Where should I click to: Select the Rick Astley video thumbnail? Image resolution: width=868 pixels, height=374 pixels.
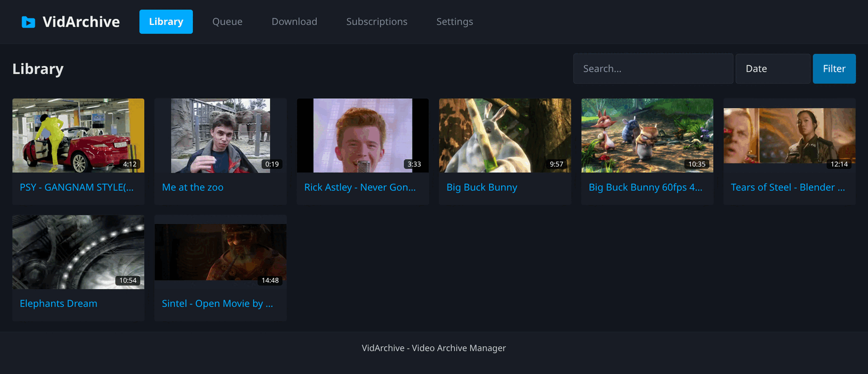[x=363, y=136]
